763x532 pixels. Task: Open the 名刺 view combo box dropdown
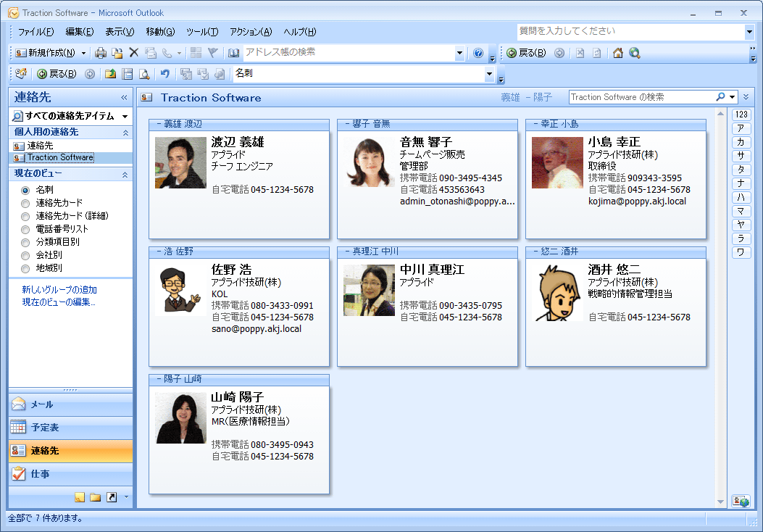point(490,74)
